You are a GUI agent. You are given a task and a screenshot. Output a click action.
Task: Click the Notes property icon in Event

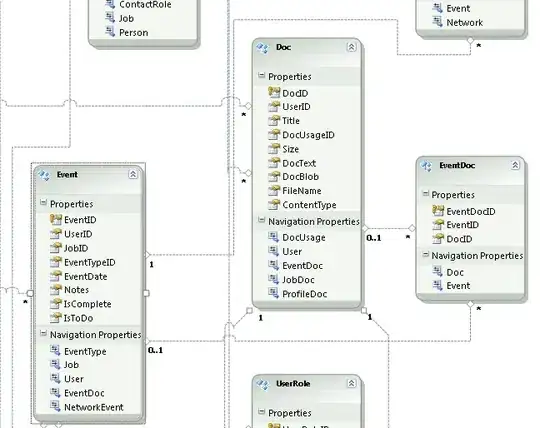click(55, 289)
